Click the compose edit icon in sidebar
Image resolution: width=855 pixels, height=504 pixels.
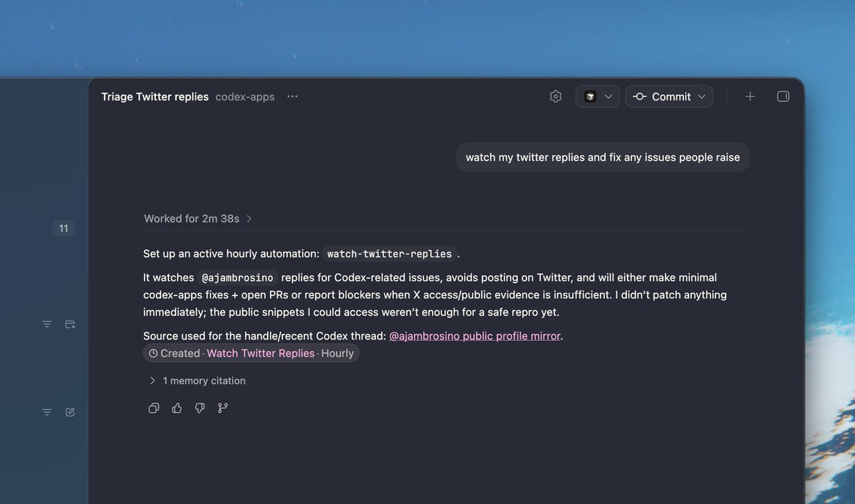70,412
